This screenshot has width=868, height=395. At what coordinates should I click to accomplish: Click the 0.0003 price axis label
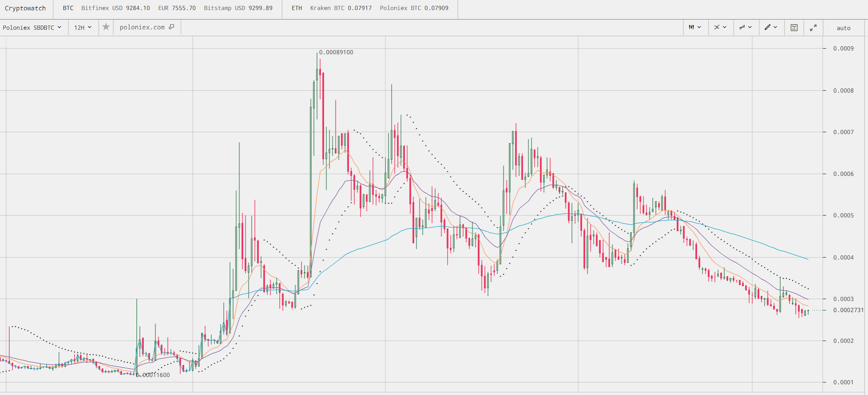tap(843, 299)
